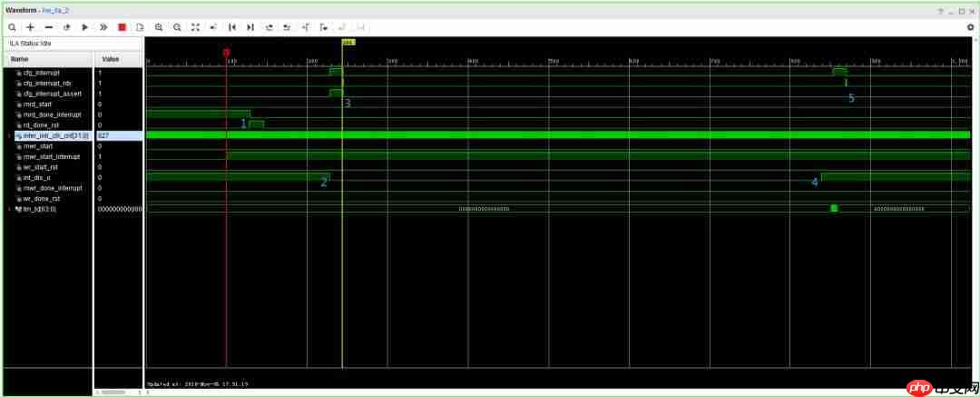The image size is (980, 397).
Task: Click the yellow cursor marker flag
Action: click(x=348, y=42)
